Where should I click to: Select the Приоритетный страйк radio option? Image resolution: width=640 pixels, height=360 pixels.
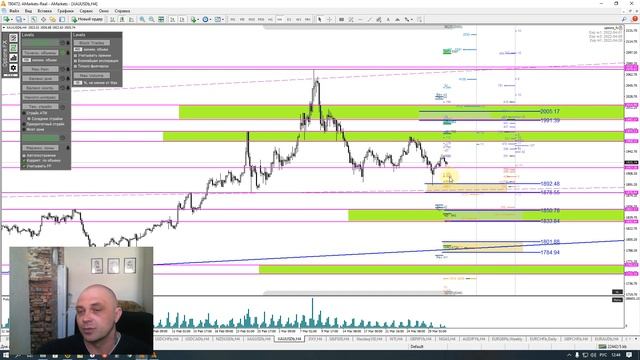click(x=24, y=124)
